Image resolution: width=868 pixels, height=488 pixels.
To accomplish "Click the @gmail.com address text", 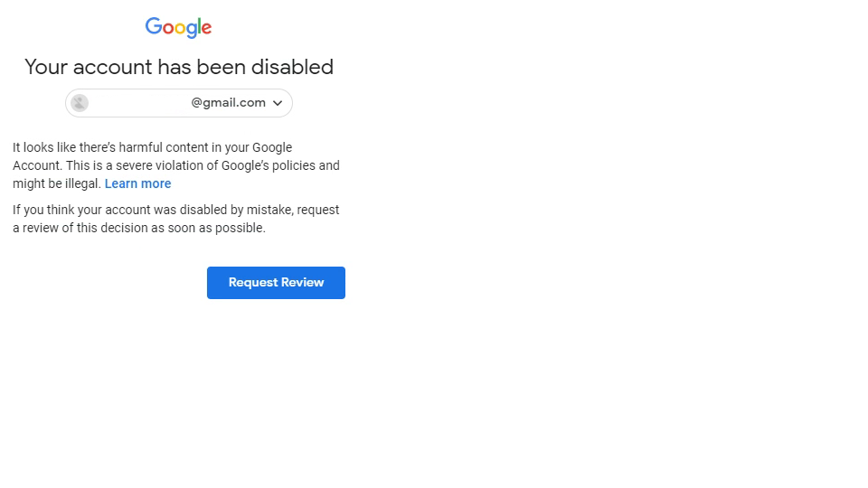I will click(228, 103).
